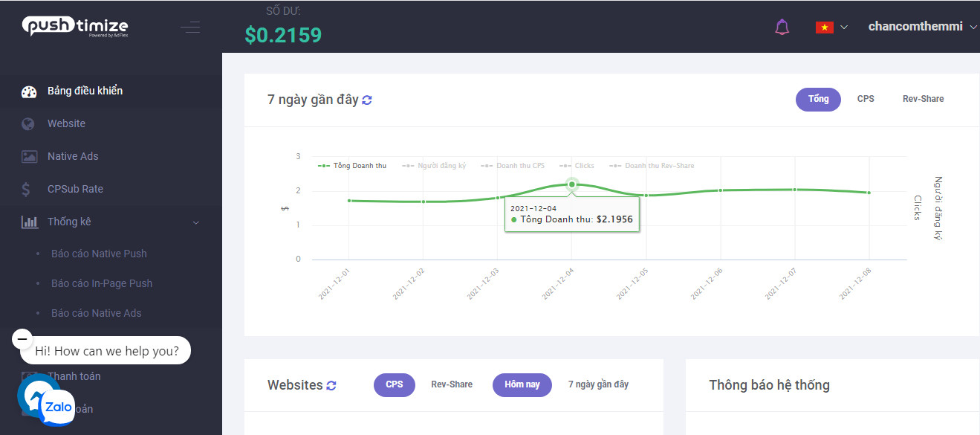Image resolution: width=980 pixels, height=435 pixels.
Task: Click Website globe icon
Action: 28,123
